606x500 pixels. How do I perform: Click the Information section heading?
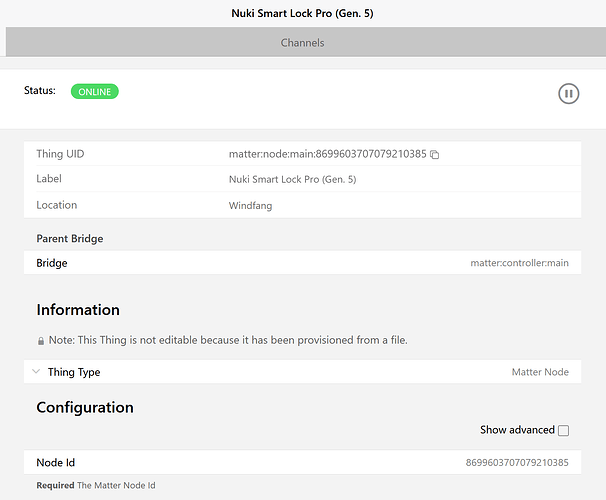78,310
